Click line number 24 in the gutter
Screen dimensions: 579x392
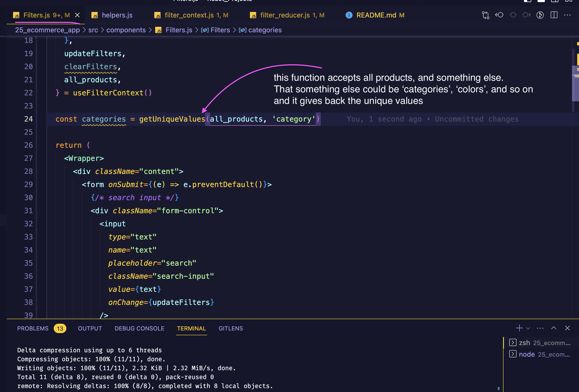(x=28, y=119)
